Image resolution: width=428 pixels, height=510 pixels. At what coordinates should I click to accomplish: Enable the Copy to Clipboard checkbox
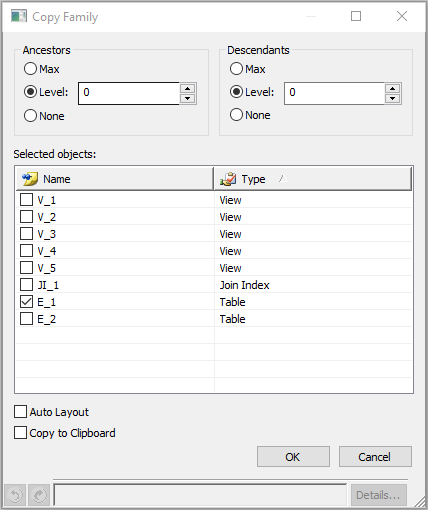coord(21,433)
